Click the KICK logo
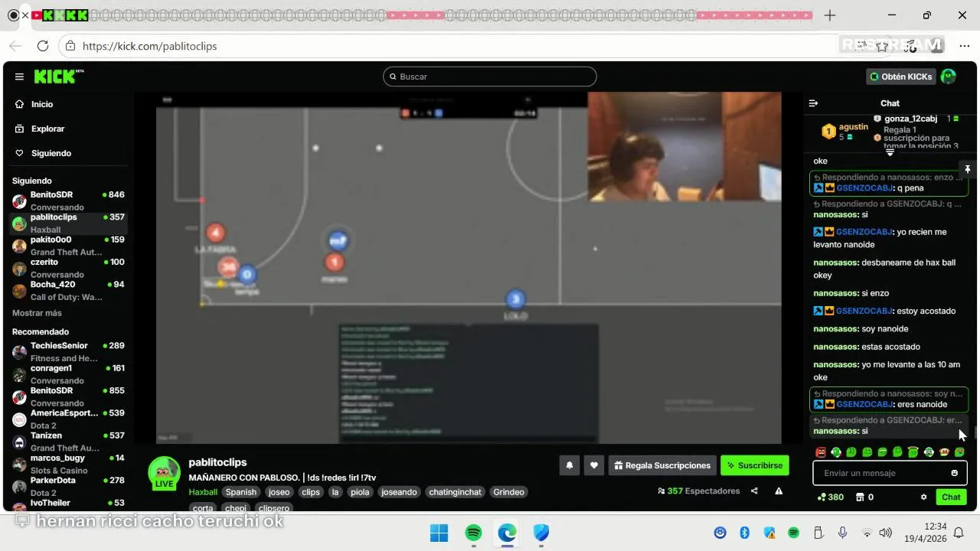This screenshot has height=551, width=980. tap(58, 77)
